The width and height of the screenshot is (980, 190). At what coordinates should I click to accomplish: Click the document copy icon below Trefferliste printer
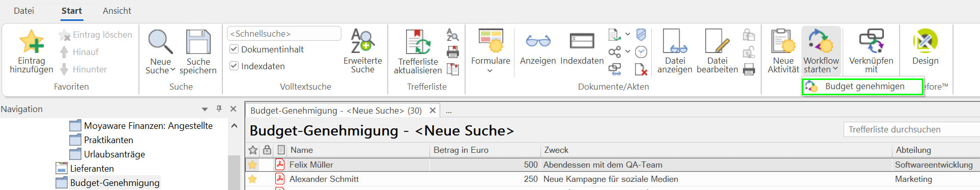(x=452, y=69)
